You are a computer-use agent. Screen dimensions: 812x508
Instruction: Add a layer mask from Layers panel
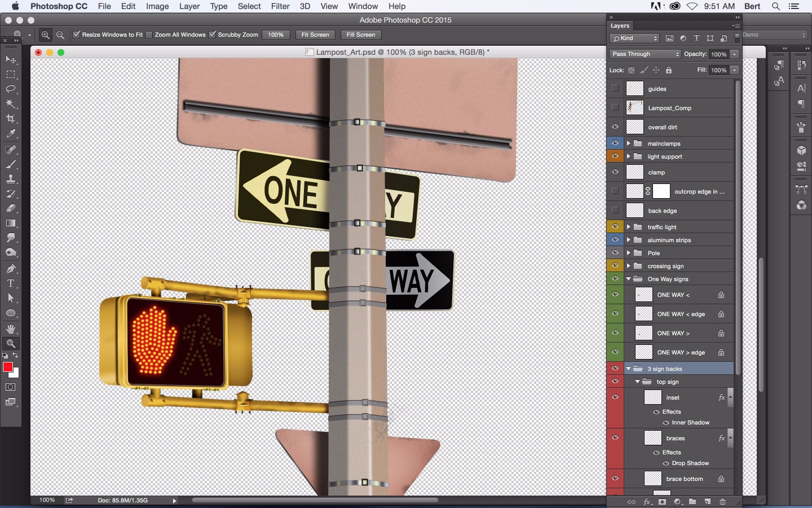pos(663,502)
